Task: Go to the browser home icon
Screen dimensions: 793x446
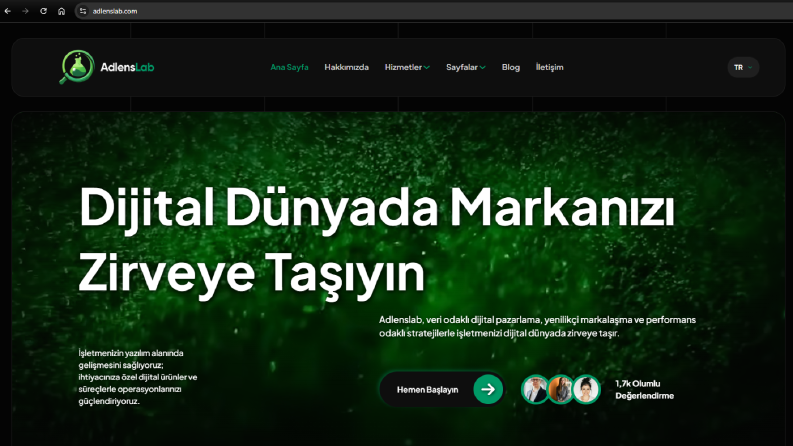Action: [x=61, y=11]
